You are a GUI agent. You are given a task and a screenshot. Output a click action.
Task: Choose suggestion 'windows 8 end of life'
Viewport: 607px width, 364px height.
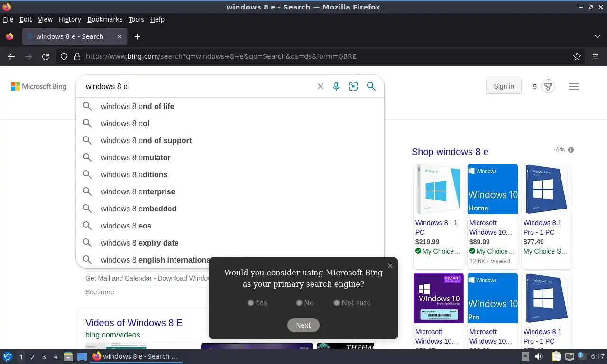[230, 106]
